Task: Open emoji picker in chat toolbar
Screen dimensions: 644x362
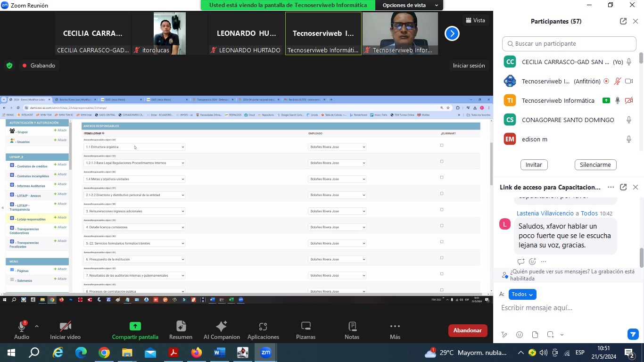Action: (520, 335)
